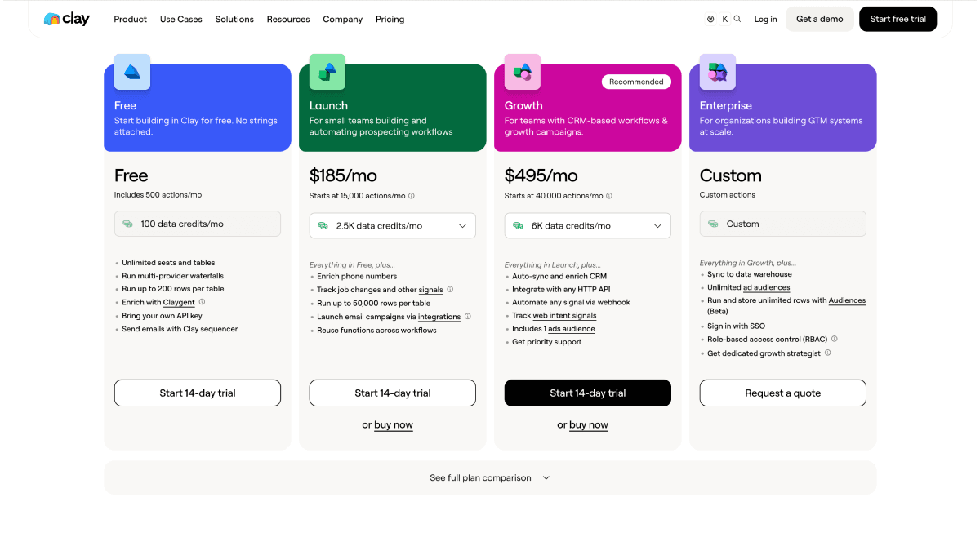The height and width of the screenshot is (533, 980).
Task: Open the Solutions menu
Action: click(234, 19)
